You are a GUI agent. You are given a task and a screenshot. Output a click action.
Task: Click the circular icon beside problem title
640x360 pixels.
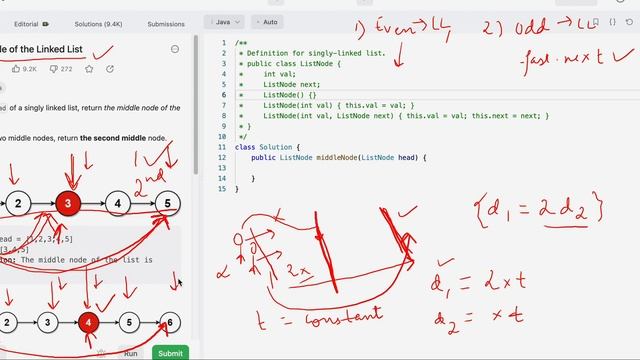tap(175, 49)
